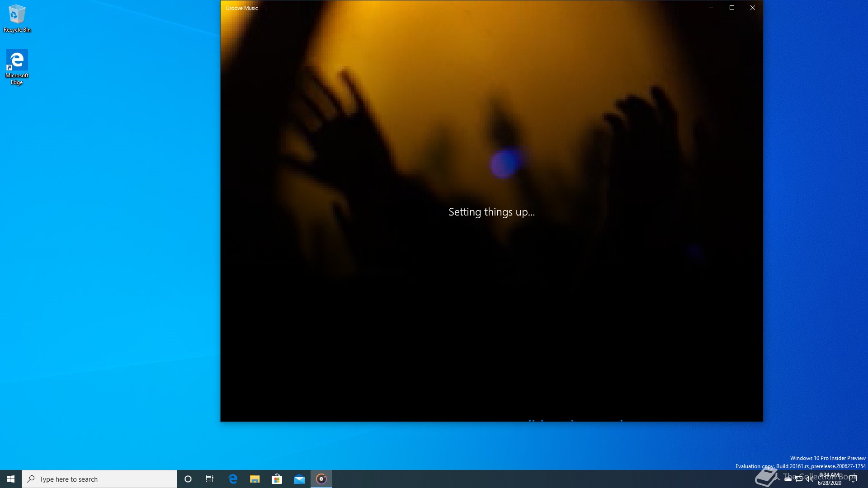Minimize the Groove Music window
Image resolution: width=868 pixels, height=488 pixels.
[711, 8]
